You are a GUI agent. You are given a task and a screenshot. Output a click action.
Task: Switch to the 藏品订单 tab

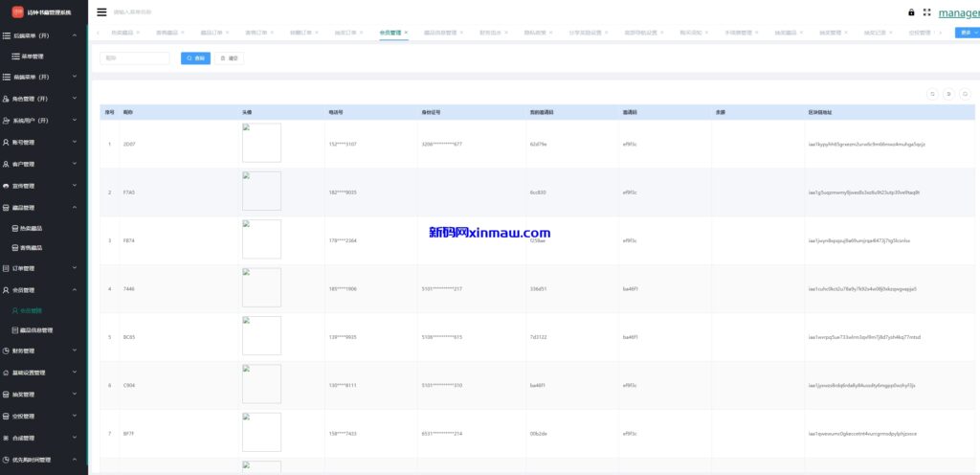[x=211, y=33]
